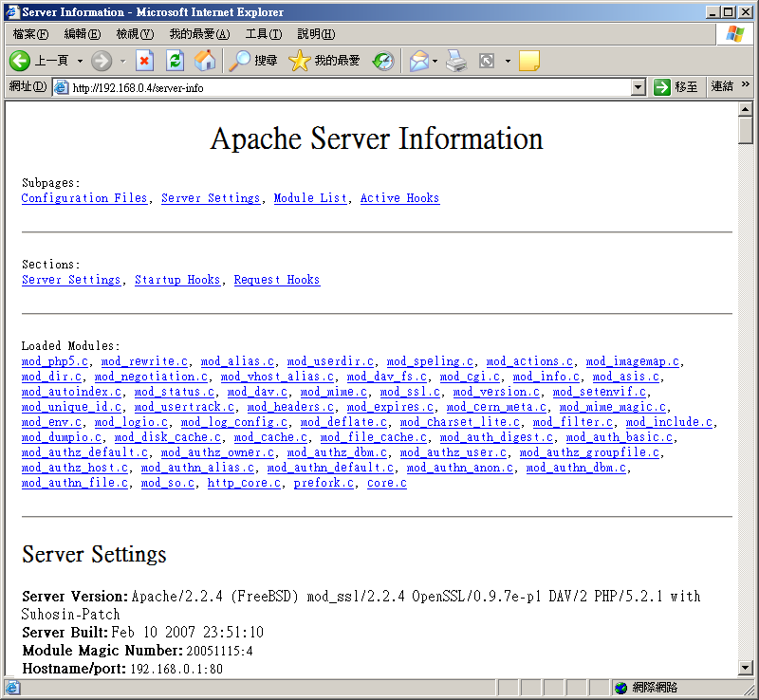Click the Mail envelope icon

pos(418,61)
